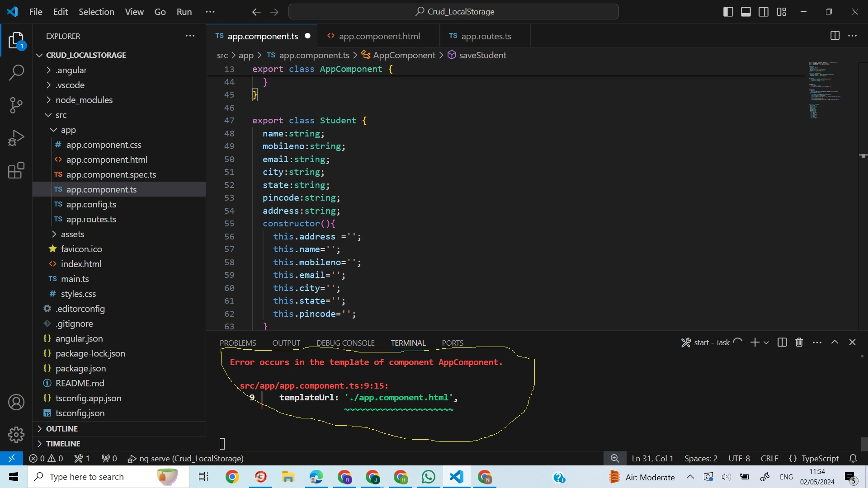Screen dimensions: 868x488
Task: Switch to the app.routes.ts editor tab
Action: (x=486, y=36)
